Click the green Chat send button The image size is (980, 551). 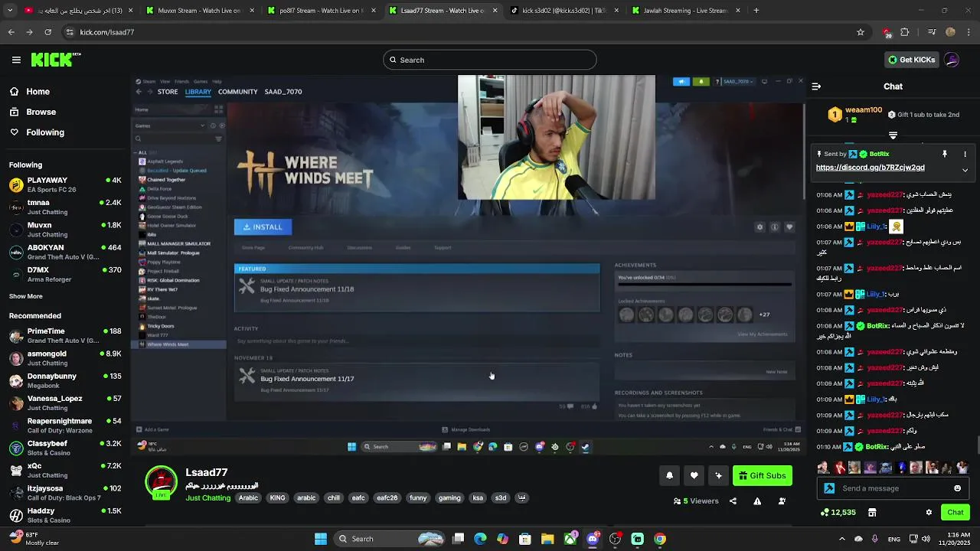[x=955, y=512]
